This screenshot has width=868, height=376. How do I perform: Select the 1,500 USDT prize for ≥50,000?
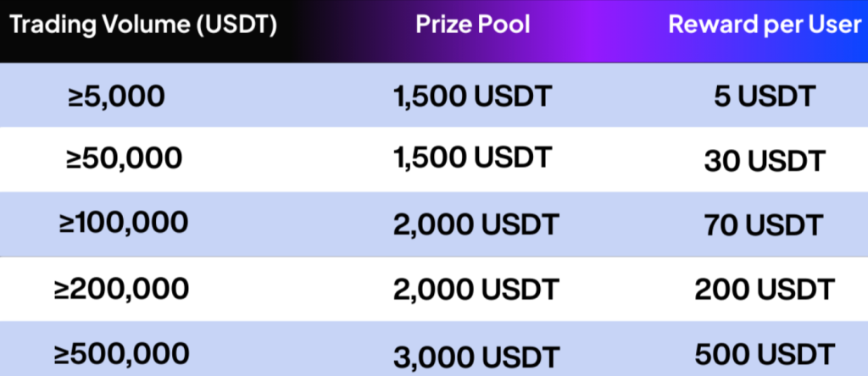pos(473,158)
